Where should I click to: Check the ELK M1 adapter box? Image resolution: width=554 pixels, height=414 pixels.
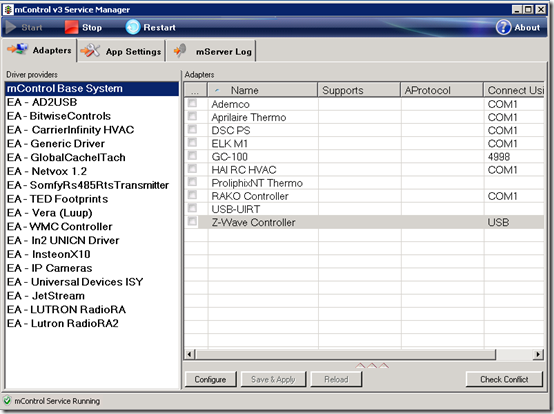[192, 142]
